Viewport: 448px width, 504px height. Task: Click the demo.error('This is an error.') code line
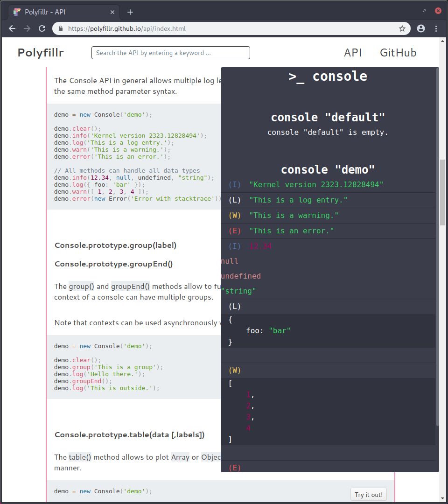(x=112, y=157)
